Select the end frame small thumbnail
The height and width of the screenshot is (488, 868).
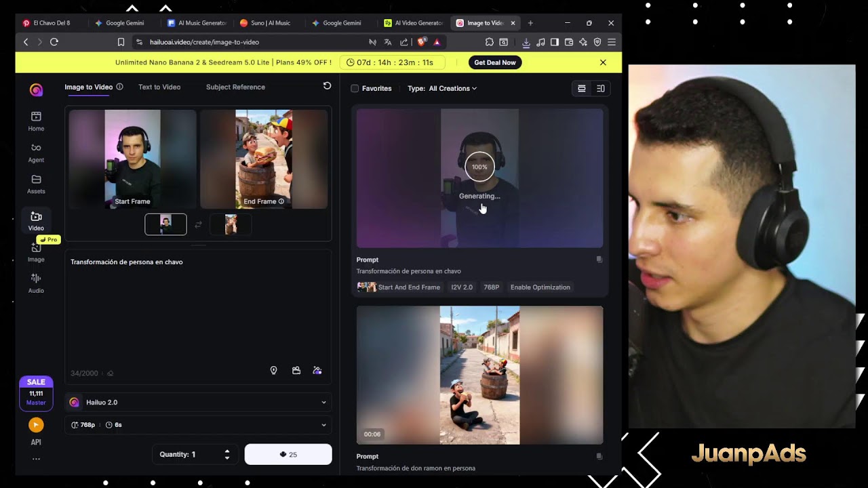point(231,224)
